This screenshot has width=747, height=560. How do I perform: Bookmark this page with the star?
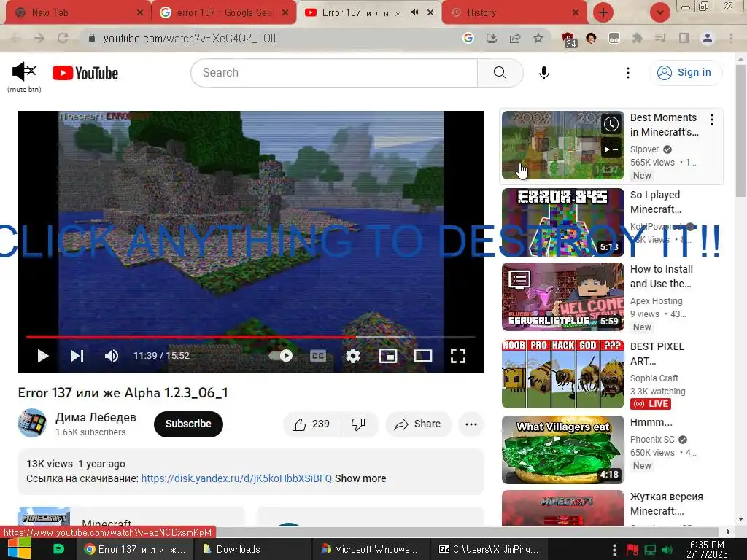538,38
